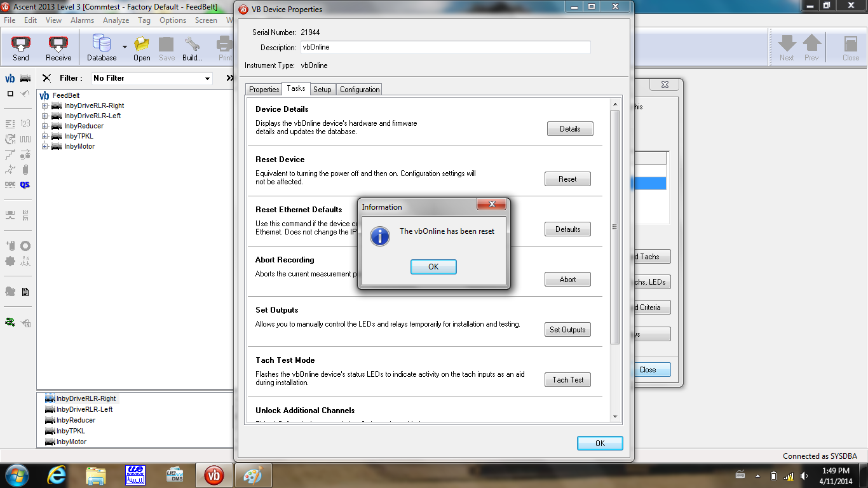This screenshot has height=488, width=868.
Task: Launch Internet Explorer from the taskbar
Action: (56, 475)
